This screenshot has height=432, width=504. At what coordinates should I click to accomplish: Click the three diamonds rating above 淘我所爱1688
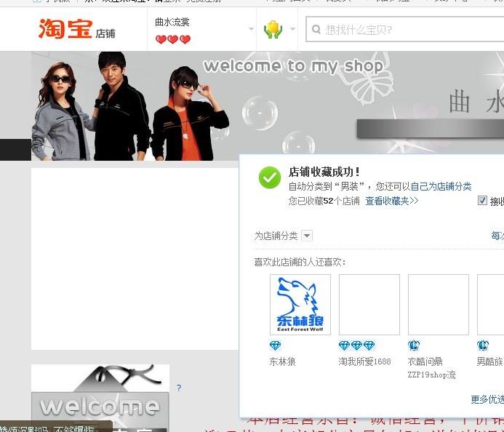(x=357, y=345)
